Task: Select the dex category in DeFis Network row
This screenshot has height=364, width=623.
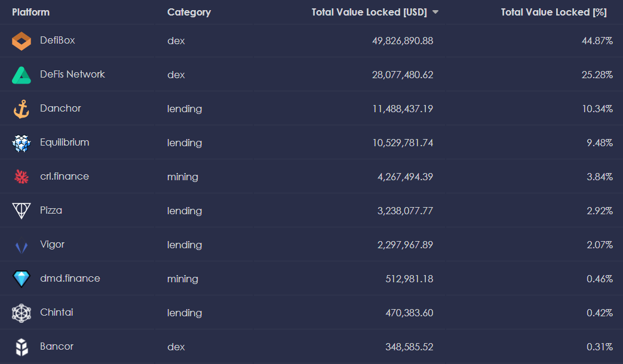Action: pos(176,75)
